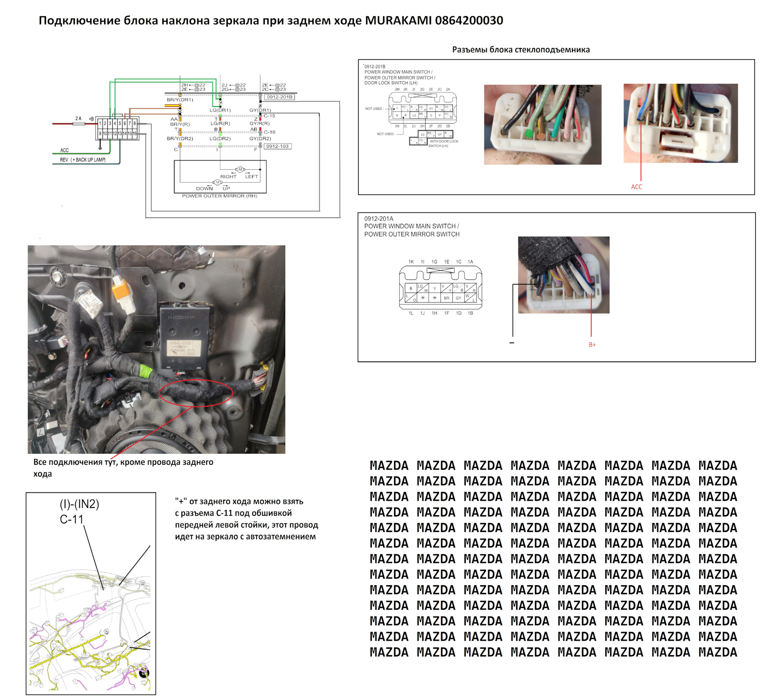The width and height of the screenshot is (781, 700).
Task: Click the 'C-16' junction label
Action: click(x=269, y=132)
